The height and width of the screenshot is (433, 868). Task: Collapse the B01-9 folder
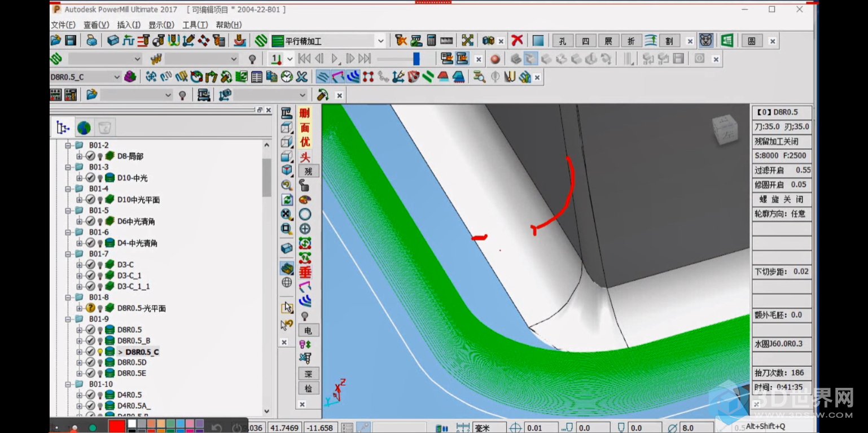click(68, 319)
